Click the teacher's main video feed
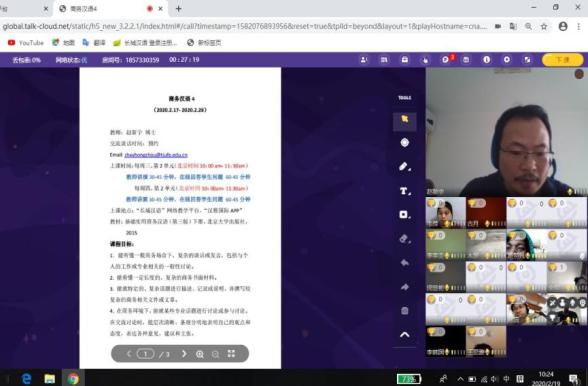The height and width of the screenshot is (386, 588). [507, 132]
